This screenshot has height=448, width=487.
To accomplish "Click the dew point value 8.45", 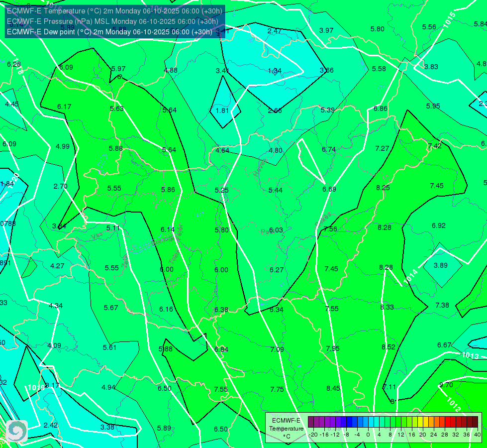I will (333, 388).
